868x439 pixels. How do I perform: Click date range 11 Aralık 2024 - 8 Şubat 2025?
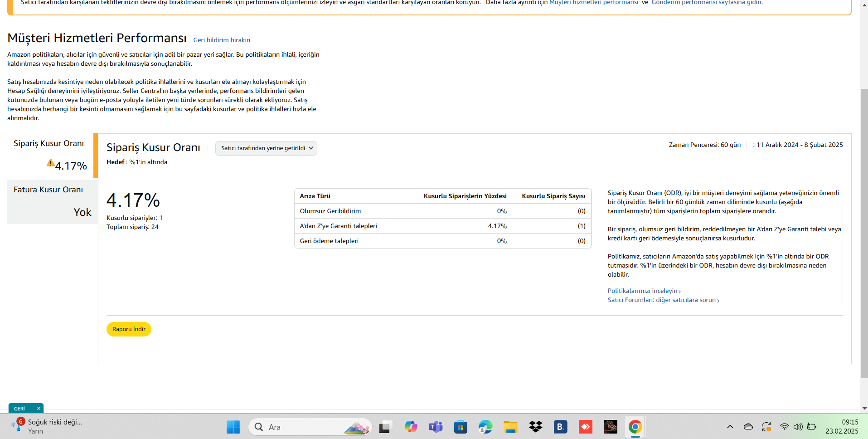click(800, 145)
